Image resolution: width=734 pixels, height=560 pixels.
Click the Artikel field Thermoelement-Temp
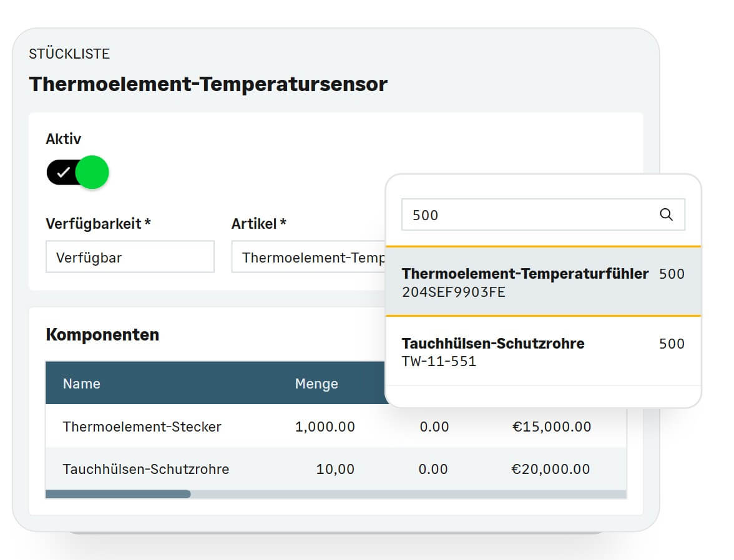pyautogui.click(x=309, y=257)
